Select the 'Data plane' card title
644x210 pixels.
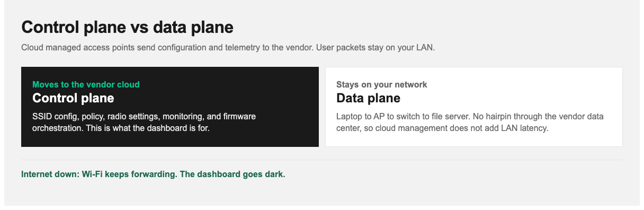coord(368,98)
